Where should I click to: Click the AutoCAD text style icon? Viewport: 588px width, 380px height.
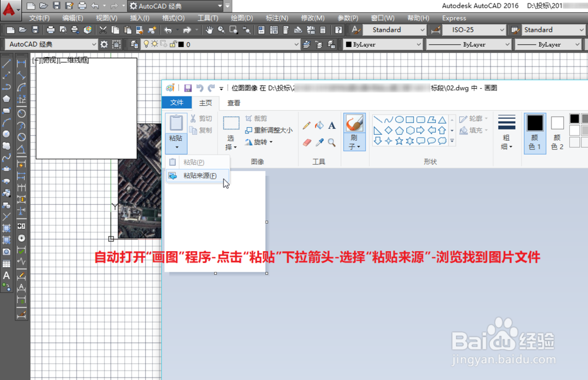(x=356, y=30)
